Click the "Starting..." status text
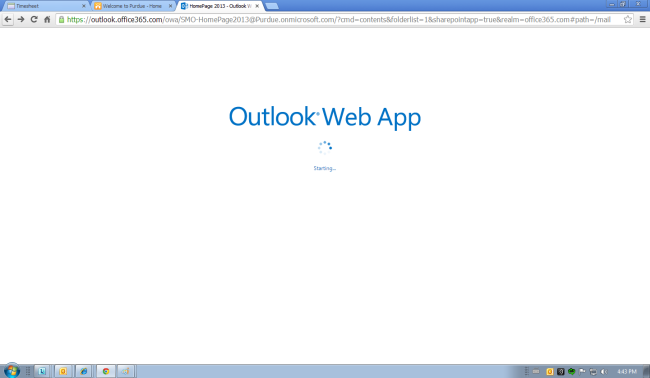Viewport: 650px width, 378px height. (x=325, y=168)
